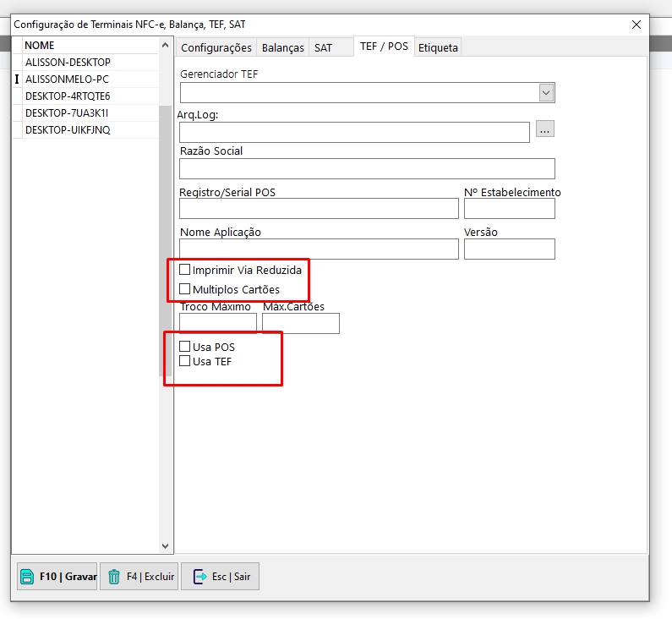Image resolution: width=672 pixels, height=619 pixels.
Task: Enable the Usa TEF checkbox
Action: pos(185,361)
